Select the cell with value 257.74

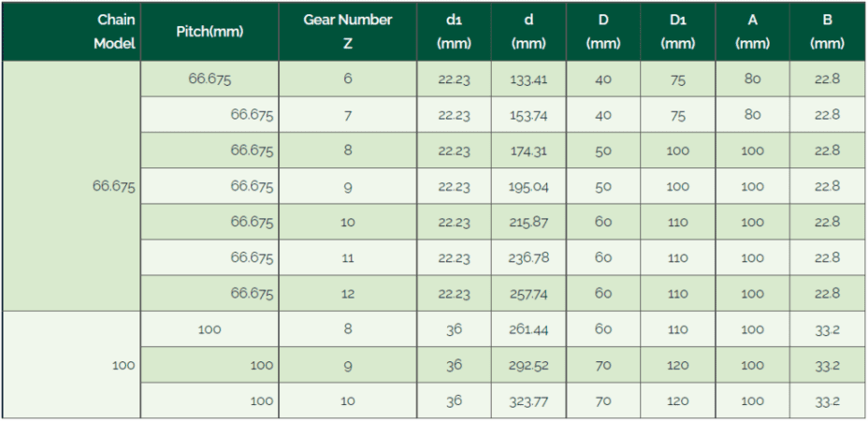tap(528, 294)
